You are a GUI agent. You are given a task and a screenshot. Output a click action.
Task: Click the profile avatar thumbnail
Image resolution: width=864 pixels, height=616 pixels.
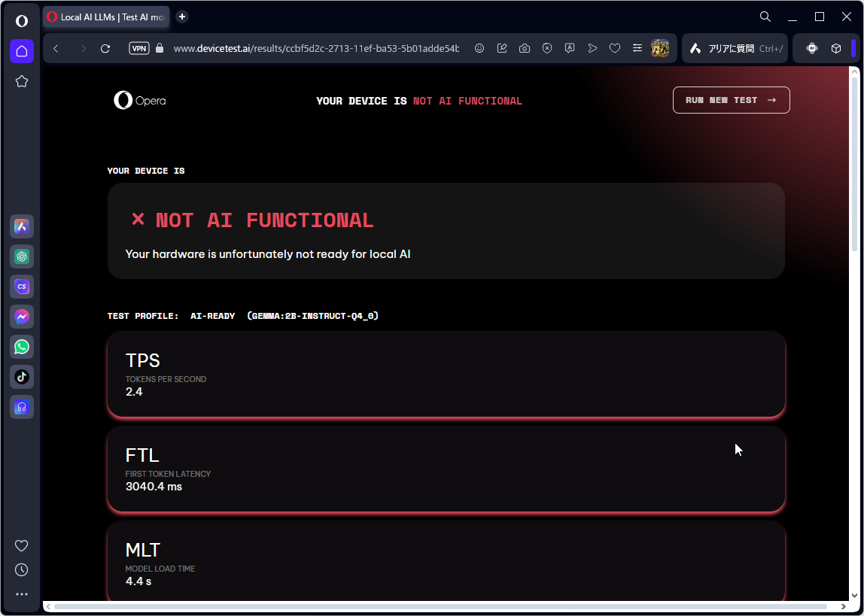[x=659, y=48]
